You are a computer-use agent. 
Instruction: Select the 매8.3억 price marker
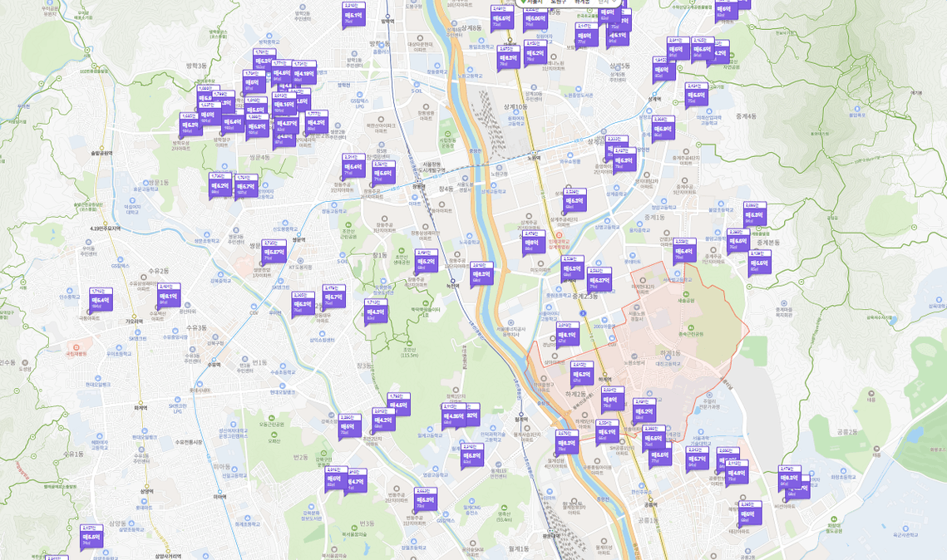pos(509,58)
